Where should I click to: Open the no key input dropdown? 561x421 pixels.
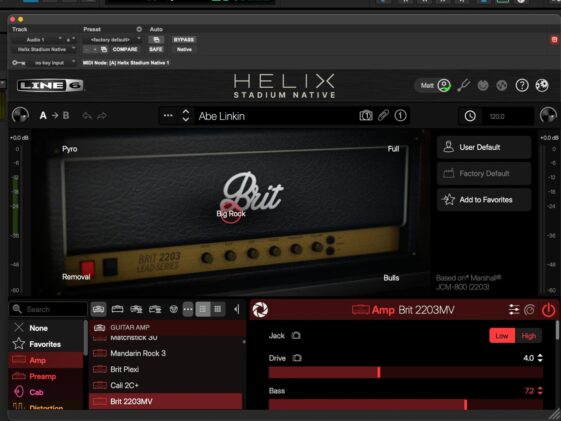[52, 63]
